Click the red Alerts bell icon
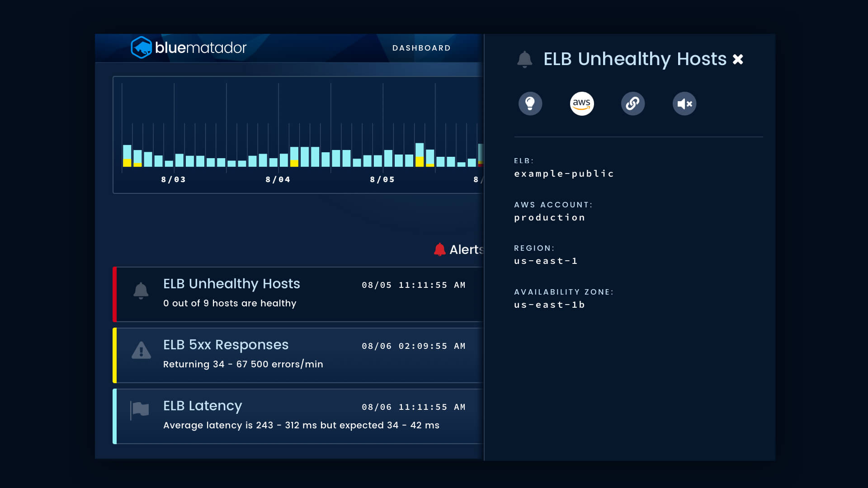Screen dimensions: 868x488 (439, 249)
